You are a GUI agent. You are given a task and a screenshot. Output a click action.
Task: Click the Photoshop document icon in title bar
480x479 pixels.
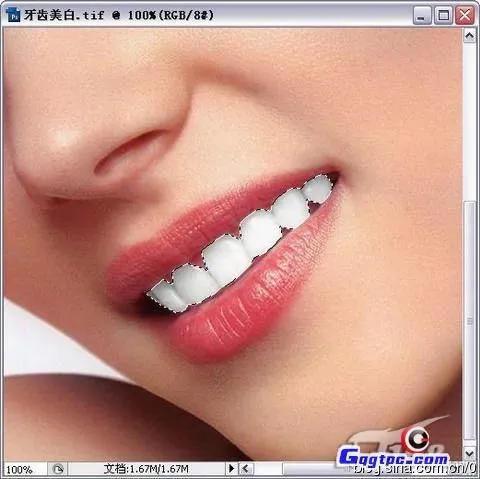pyautogui.click(x=13, y=15)
